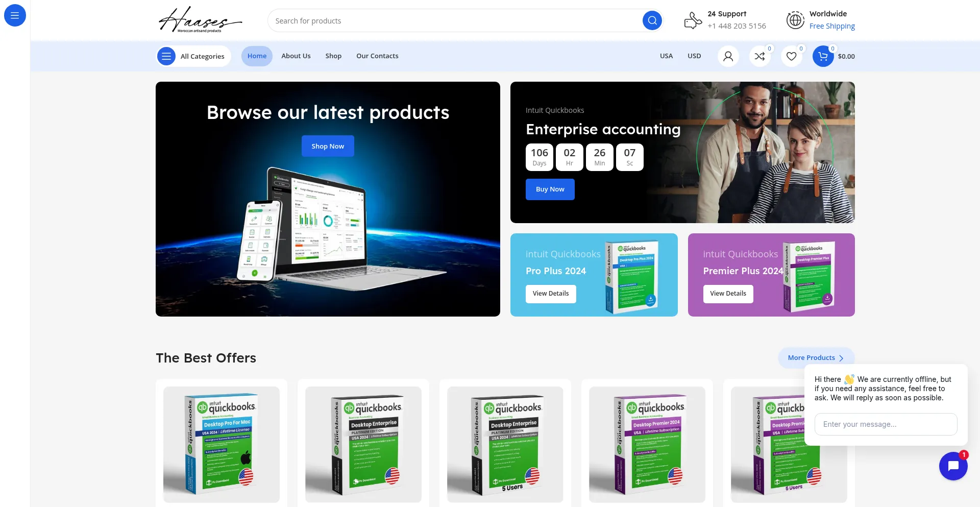Click the 02 Hr countdown box
980x507 pixels.
pyautogui.click(x=569, y=157)
